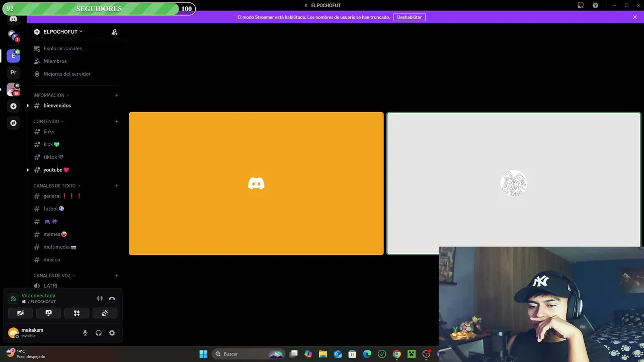
Task: Click the white participant video tile
Action: pos(513,184)
